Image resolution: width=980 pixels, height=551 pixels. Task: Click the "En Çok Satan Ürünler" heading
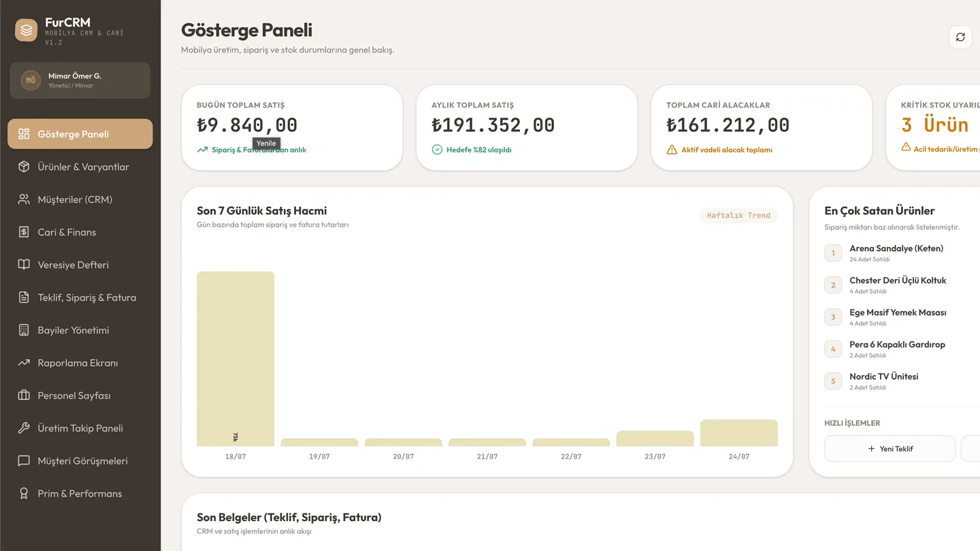(x=879, y=211)
